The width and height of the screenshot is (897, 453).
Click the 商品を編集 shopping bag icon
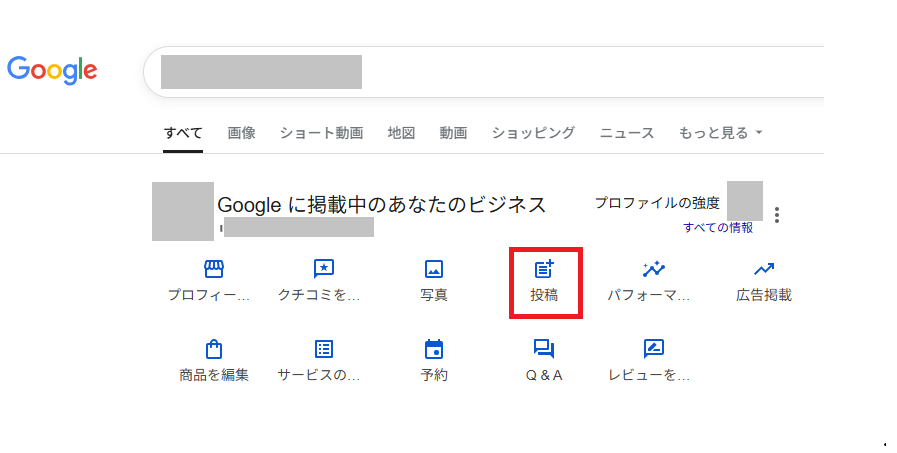(214, 349)
